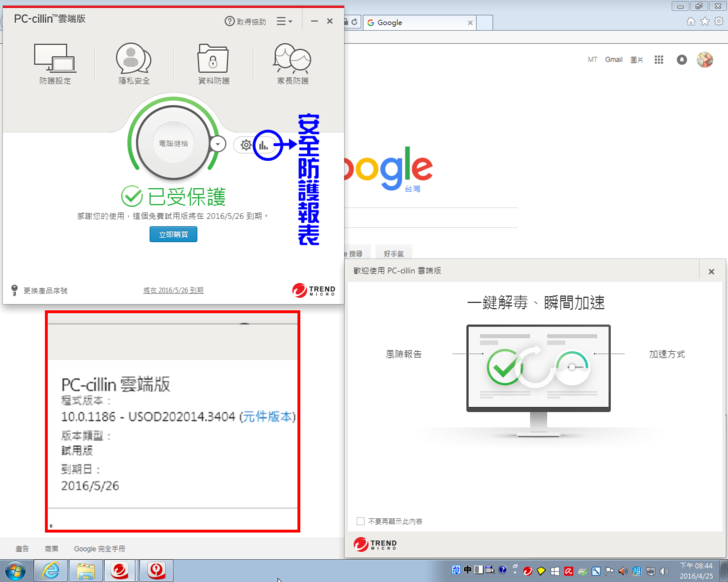This screenshot has width=728, height=582.
Task: Launch Internet Explorer from taskbar
Action: [50, 570]
